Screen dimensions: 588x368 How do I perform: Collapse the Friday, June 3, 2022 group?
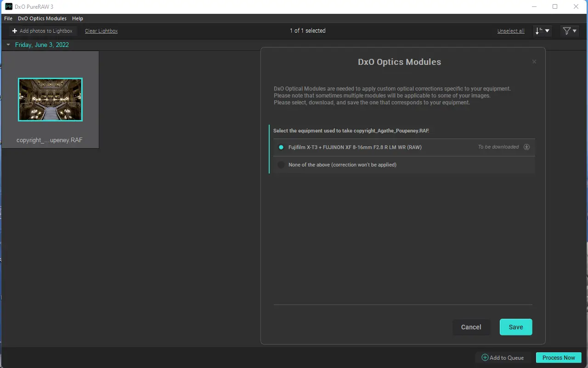(x=8, y=45)
